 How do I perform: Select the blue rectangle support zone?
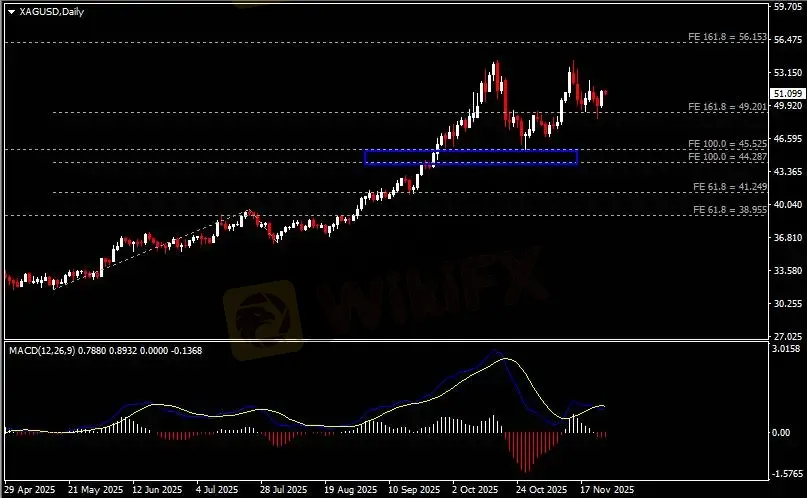471,157
